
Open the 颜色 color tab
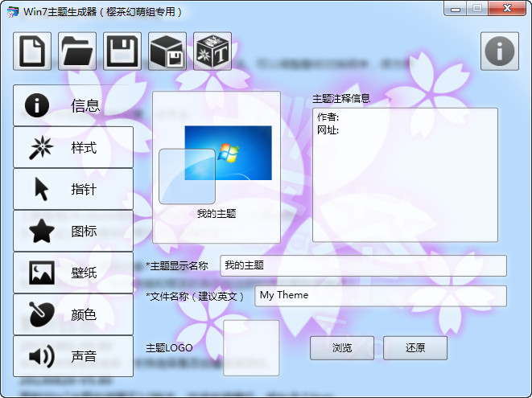[x=73, y=314]
